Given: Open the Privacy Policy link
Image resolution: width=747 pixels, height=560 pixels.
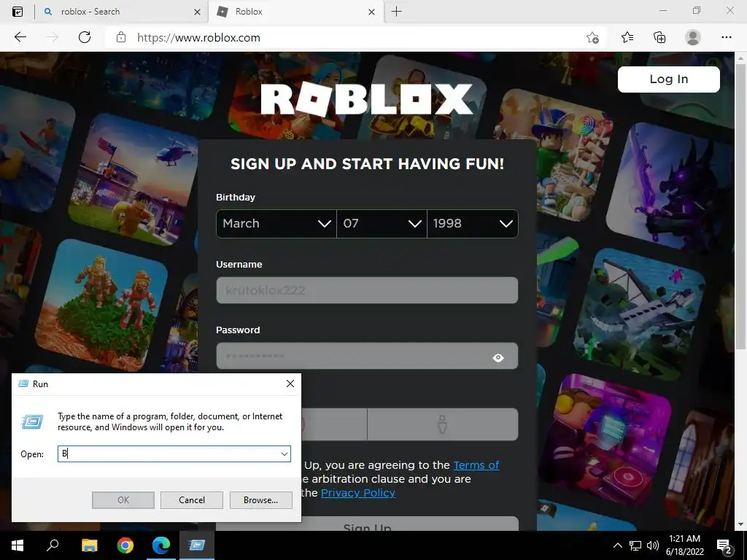Looking at the screenshot, I should click(358, 492).
